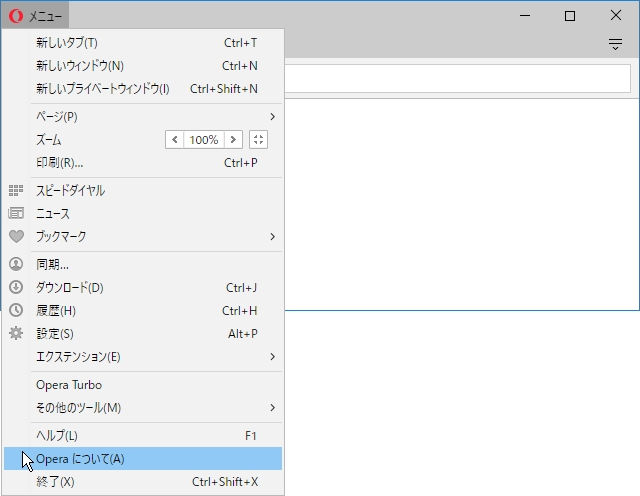Open ヘルプ(L) menu entry
Screen dimensions: 640x496
coord(143,436)
